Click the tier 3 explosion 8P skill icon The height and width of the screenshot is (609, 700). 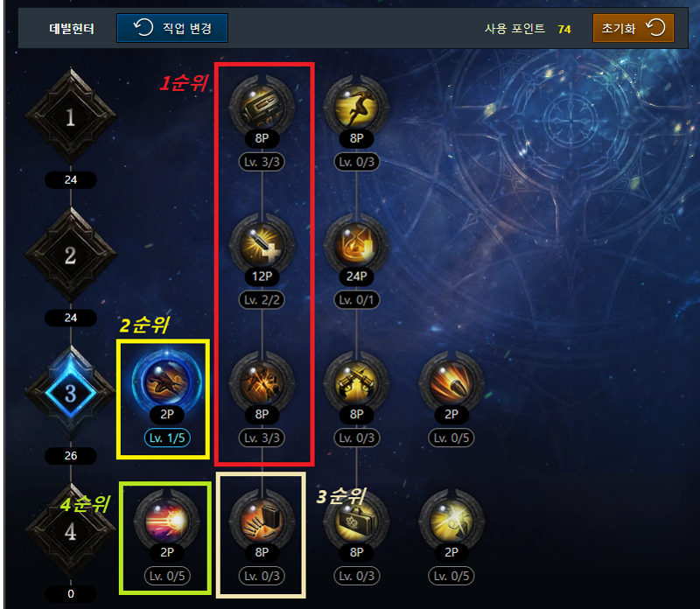(x=262, y=383)
